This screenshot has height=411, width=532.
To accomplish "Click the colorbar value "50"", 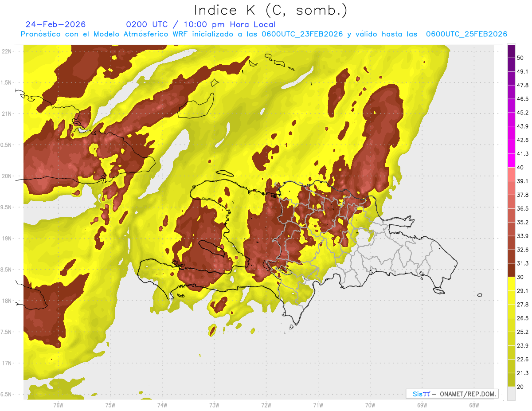I will point(520,58).
